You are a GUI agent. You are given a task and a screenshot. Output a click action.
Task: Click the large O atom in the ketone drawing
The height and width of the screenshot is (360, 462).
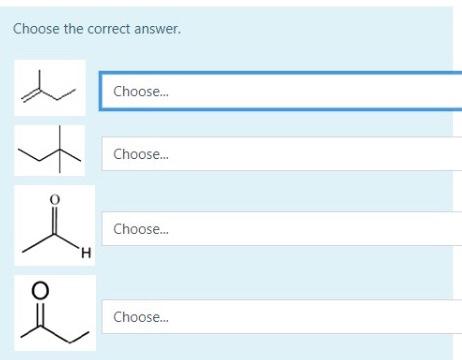(x=40, y=290)
